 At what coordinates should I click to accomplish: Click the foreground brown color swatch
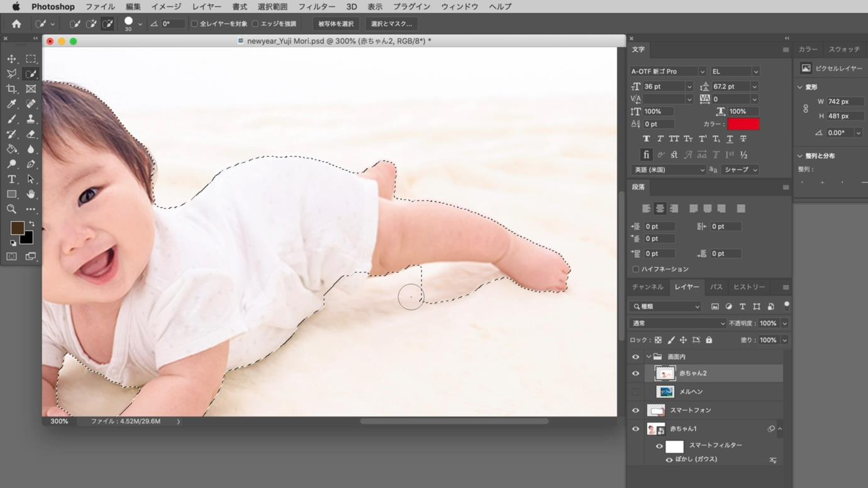tap(17, 228)
